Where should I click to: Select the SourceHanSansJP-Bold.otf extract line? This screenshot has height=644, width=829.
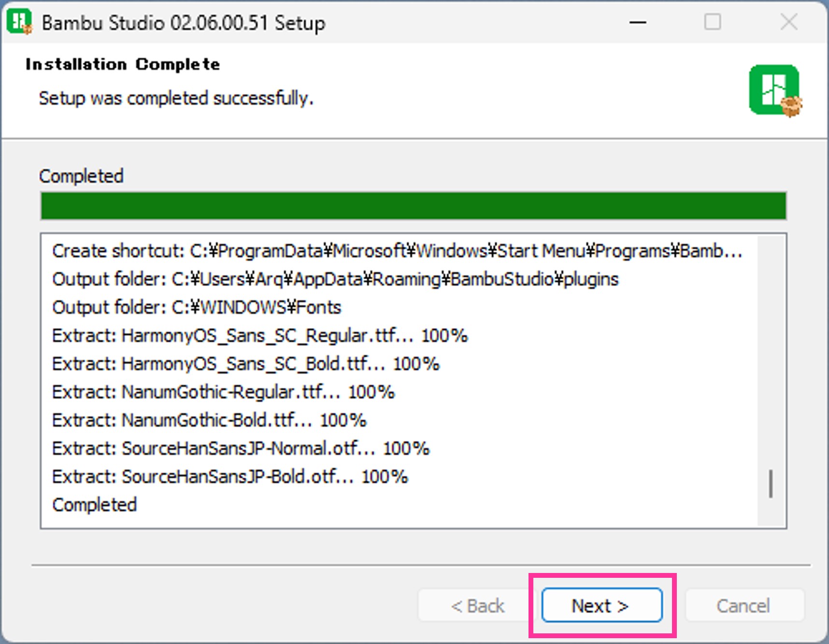coord(230,477)
